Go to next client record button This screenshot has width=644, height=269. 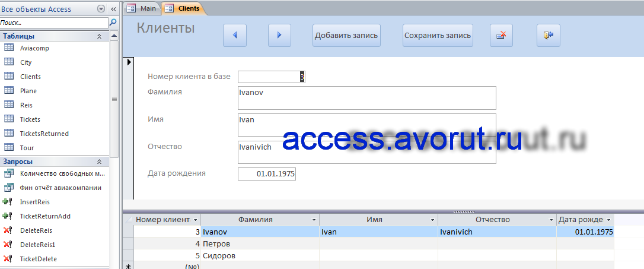click(x=279, y=36)
